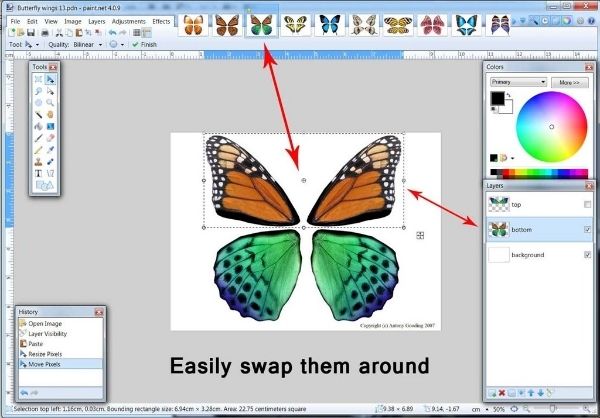This screenshot has height=418, width=600.
Task: Click the Paste clipboard icon
Action: click(79, 33)
